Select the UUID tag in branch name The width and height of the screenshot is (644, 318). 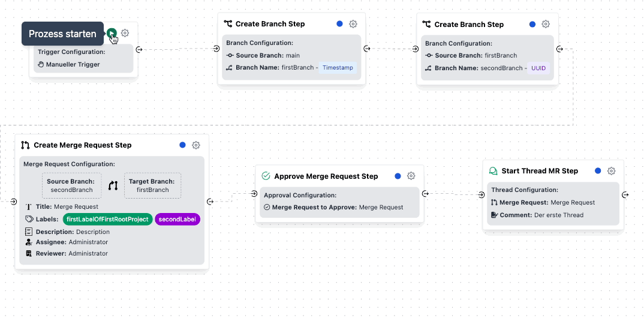538,68
